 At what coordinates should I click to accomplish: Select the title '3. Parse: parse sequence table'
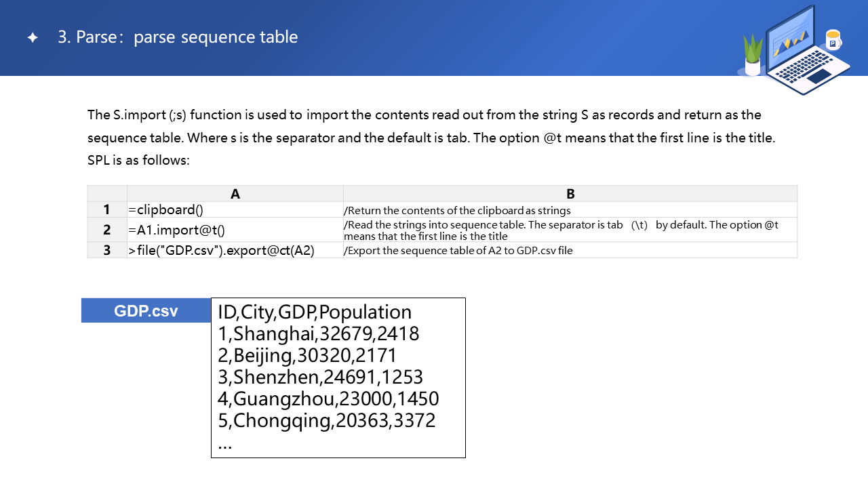178,37
